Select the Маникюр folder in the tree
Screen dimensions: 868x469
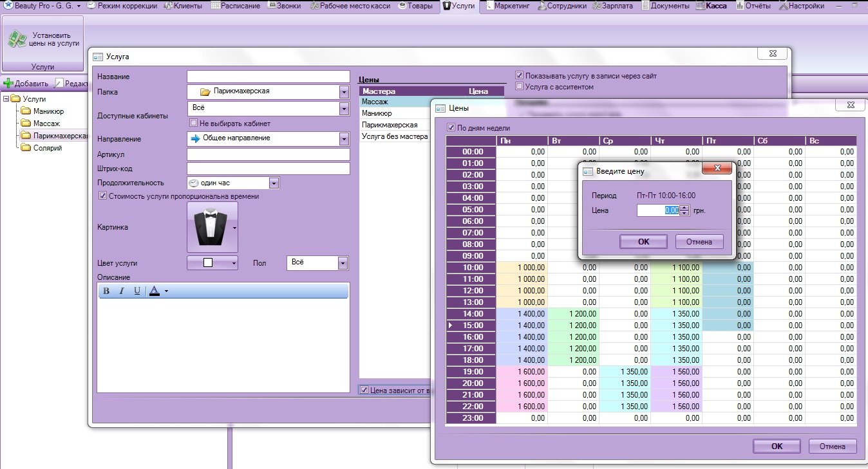point(48,111)
